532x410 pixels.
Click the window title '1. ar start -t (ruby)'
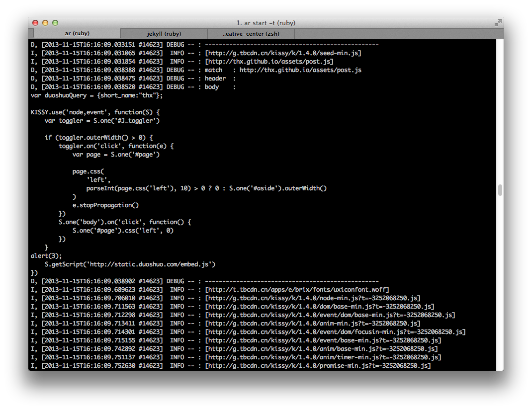[266, 23]
